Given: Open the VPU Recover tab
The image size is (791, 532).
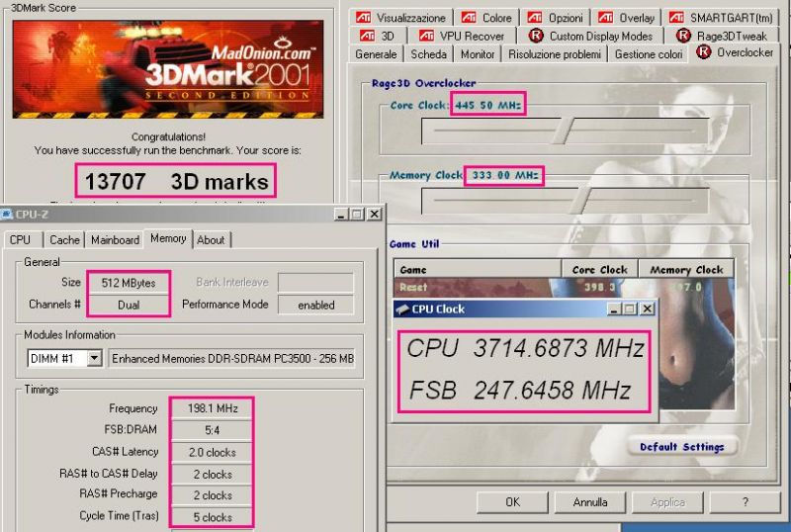Looking at the screenshot, I should point(462,36).
